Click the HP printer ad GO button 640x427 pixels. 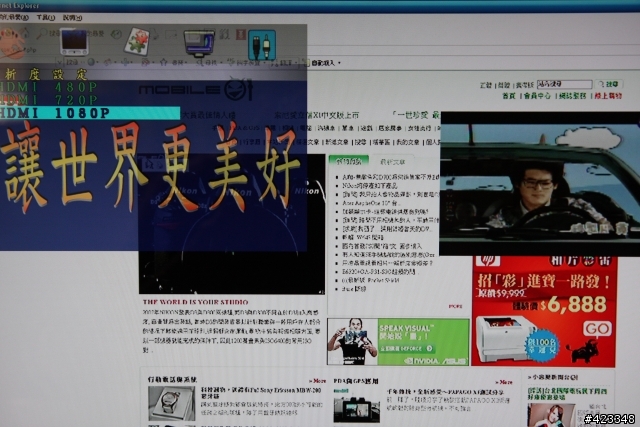click(597, 329)
